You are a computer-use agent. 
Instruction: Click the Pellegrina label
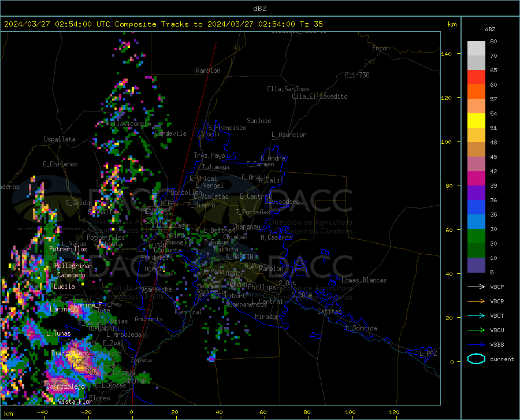[x=72, y=266]
